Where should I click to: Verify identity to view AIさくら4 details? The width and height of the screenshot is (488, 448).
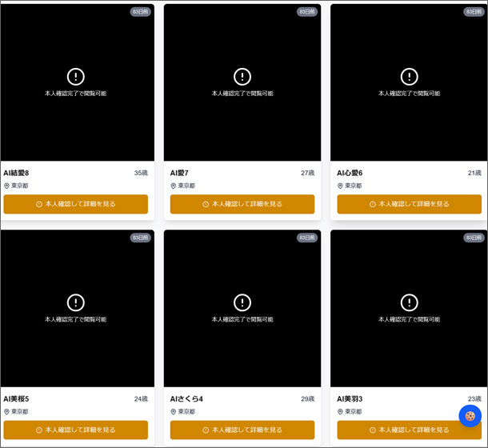pos(242,430)
